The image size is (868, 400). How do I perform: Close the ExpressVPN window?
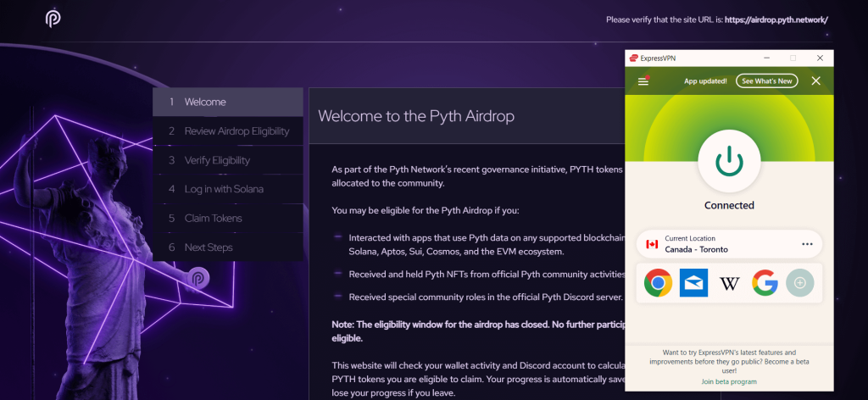820,58
